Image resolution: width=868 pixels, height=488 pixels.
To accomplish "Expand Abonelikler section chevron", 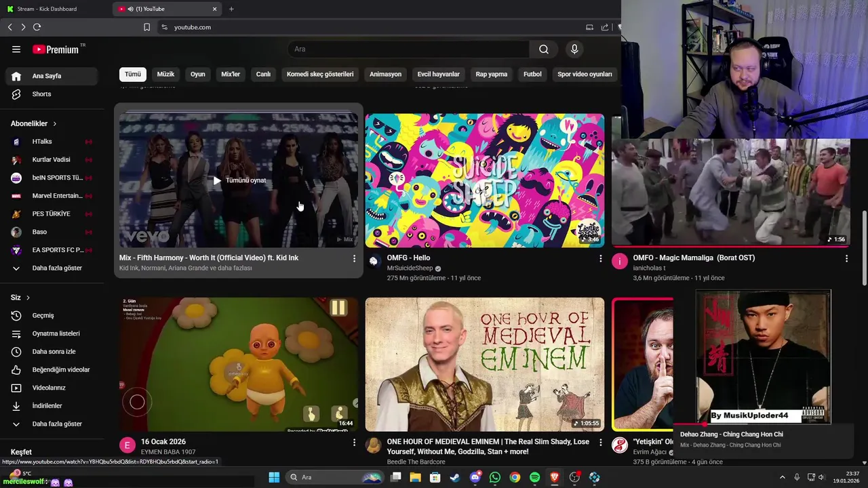I will [55, 124].
